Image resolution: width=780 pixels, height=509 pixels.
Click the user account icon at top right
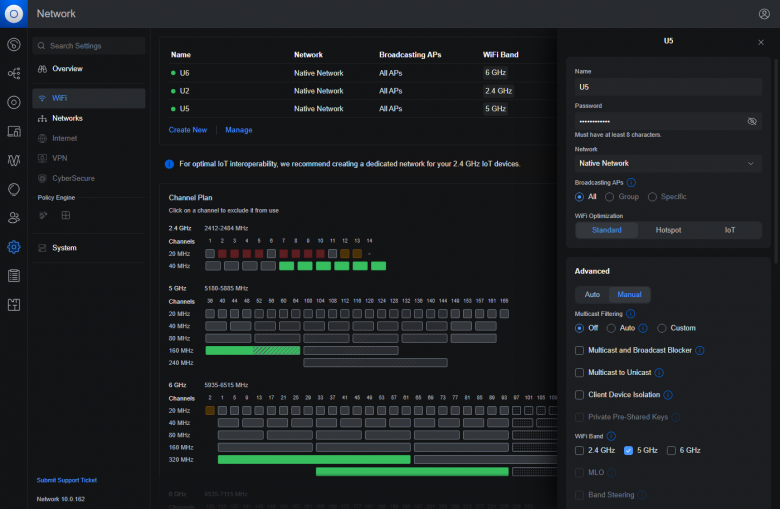tap(764, 14)
